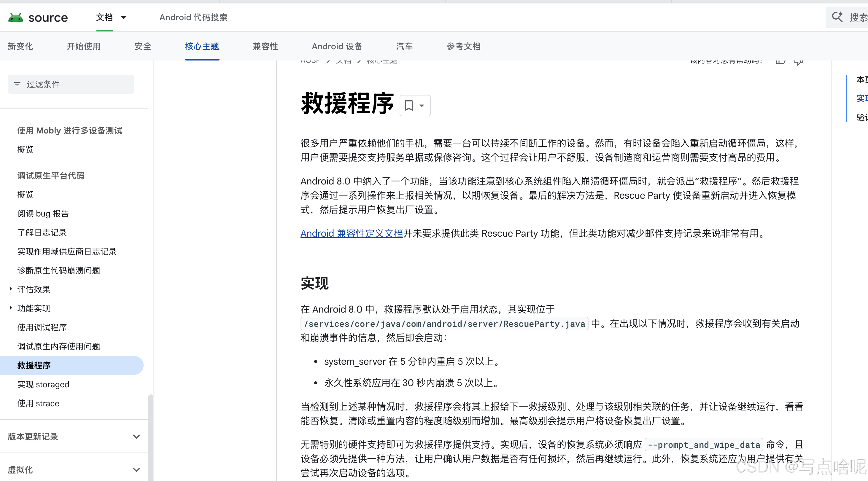
Task: Select 实现 storaged in sidebar
Action: [x=43, y=384]
